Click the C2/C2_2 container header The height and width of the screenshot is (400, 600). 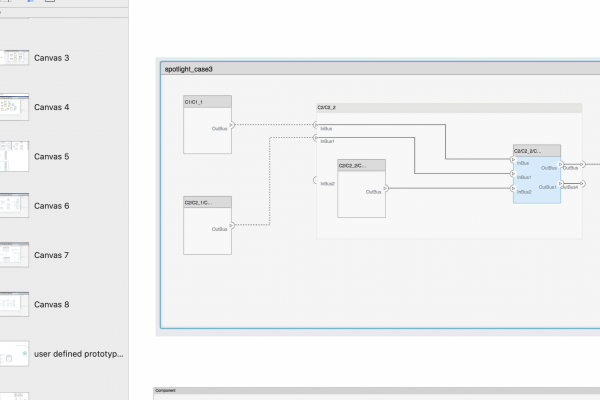(x=448, y=107)
